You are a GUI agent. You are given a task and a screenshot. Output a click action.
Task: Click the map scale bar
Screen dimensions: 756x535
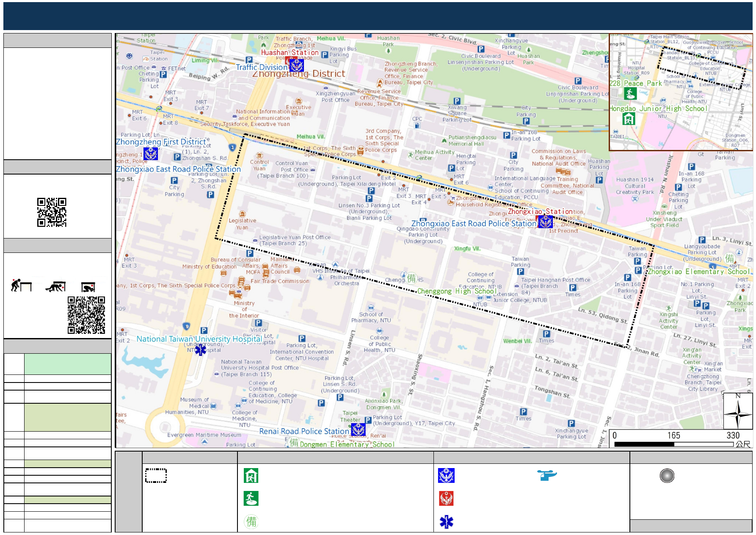point(674,444)
